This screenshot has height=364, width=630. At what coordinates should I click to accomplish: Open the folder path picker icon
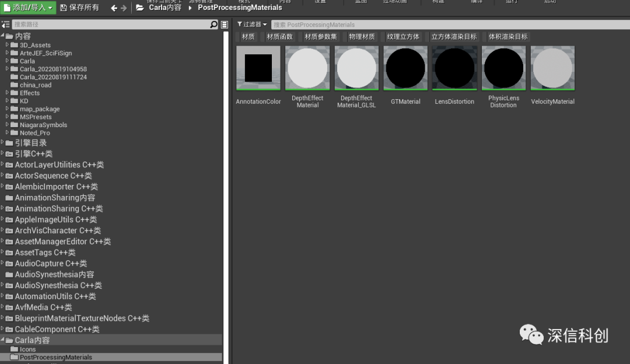pos(140,8)
